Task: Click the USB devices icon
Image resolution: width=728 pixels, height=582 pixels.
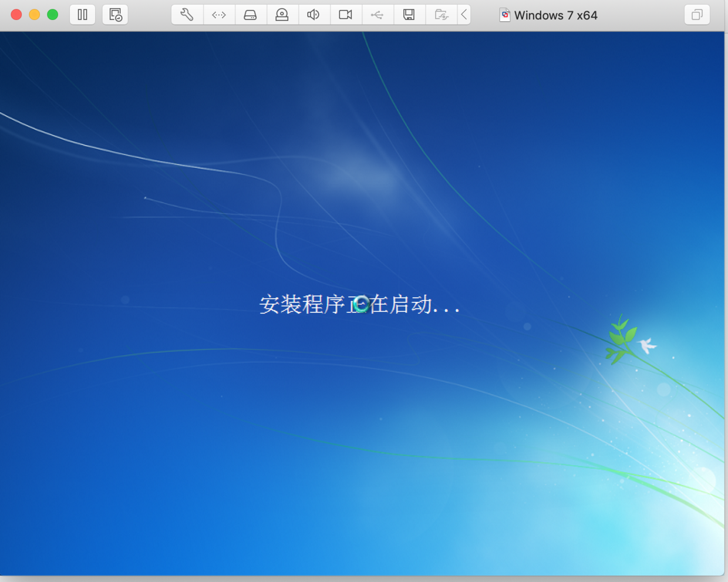Action: pos(378,15)
